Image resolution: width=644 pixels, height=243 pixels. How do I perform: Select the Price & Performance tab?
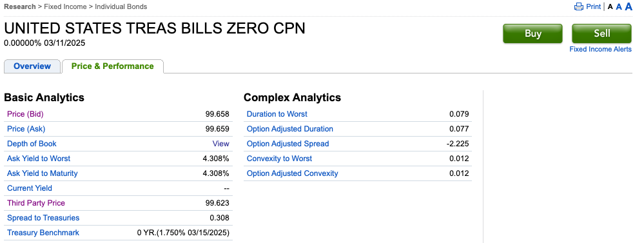click(113, 66)
